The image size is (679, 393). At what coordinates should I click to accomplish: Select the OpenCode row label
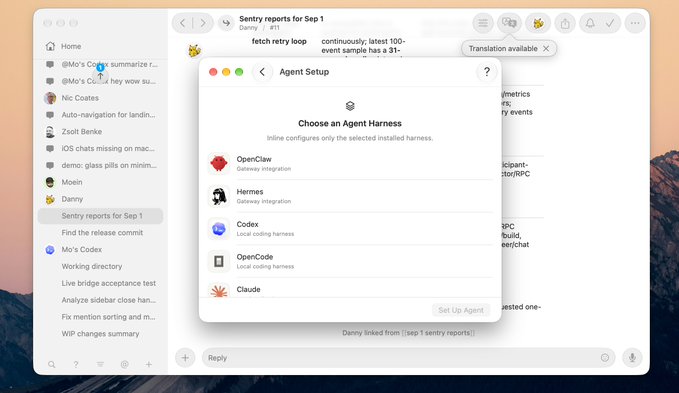[x=255, y=257]
